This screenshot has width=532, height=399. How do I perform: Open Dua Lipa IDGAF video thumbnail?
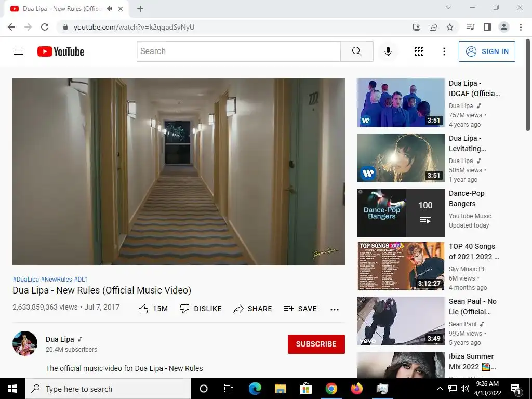[401, 103]
